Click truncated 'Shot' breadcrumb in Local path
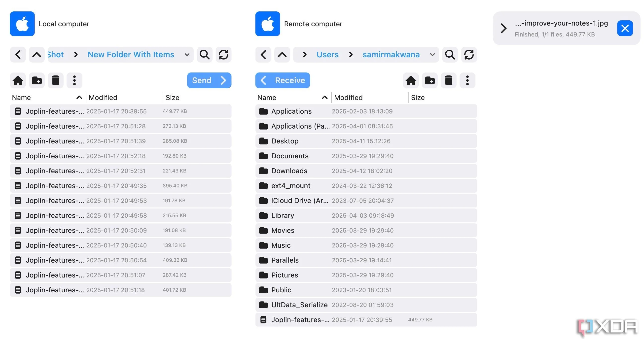644x344 pixels. point(56,55)
